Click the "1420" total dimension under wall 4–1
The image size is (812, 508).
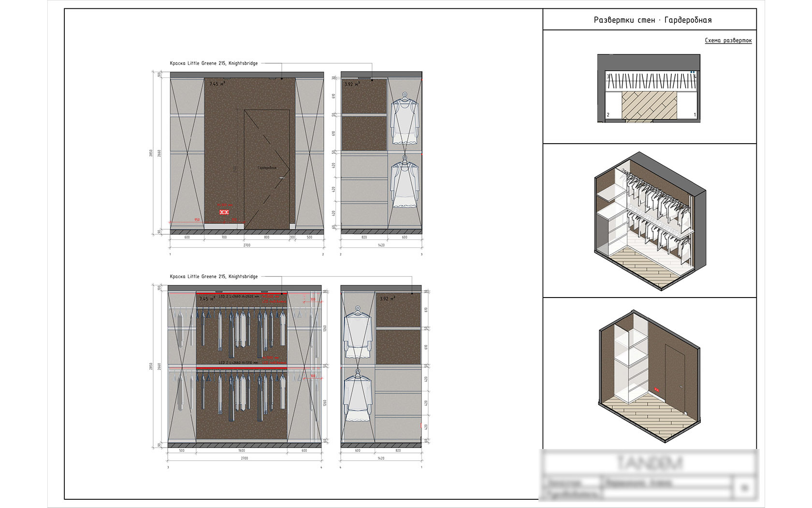click(381, 458)
